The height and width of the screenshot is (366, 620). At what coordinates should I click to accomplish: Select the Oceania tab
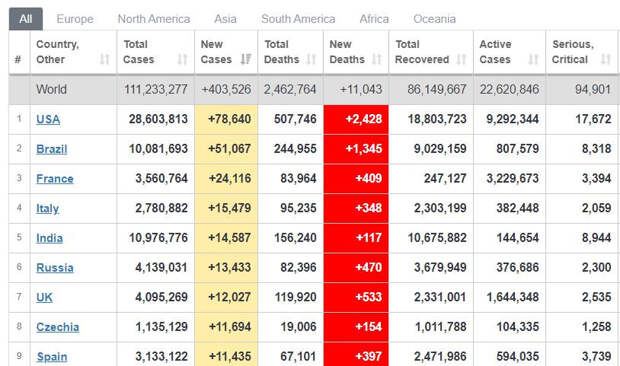pyautogui.click(x=435, y=19)
